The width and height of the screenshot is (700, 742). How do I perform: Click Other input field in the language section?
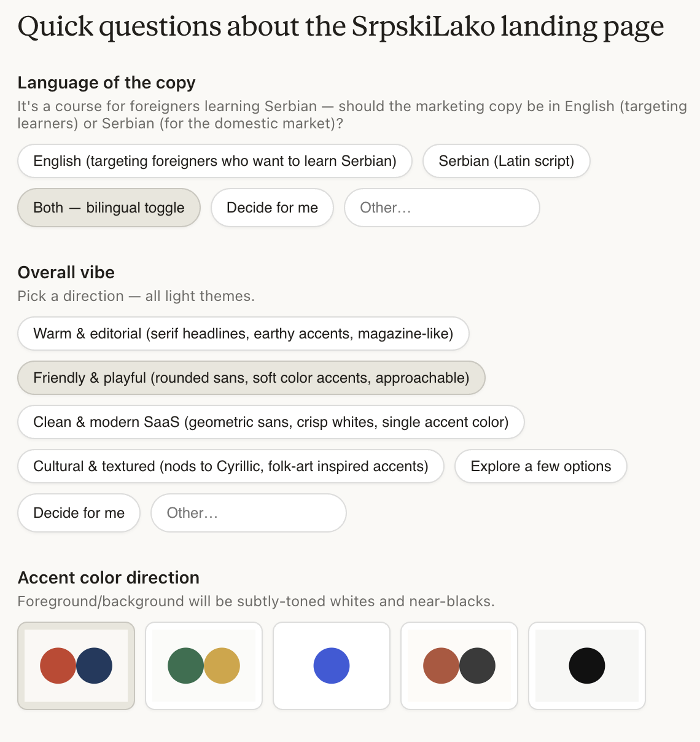pos(441,208)
